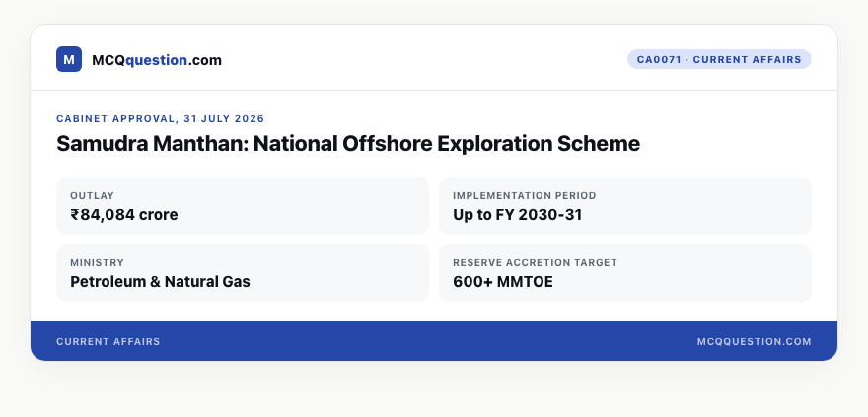This screenshot has width=868, height=417.
Task: Click the OUTLAY heading label
Action: point(93,196)
